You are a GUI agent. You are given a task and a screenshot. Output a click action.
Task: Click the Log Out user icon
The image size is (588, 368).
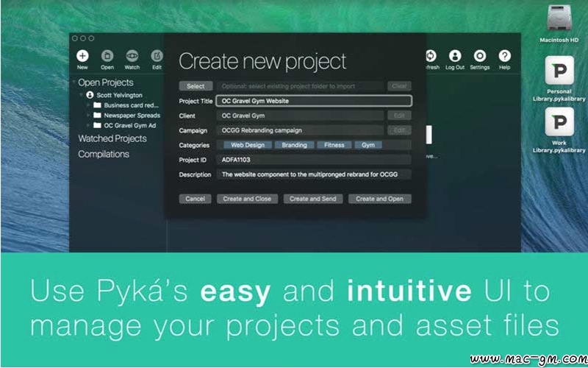point(455,56)
